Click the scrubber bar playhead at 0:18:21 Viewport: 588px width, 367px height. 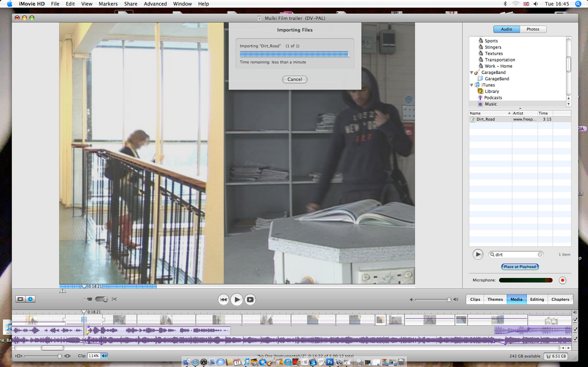coord(84,286)
